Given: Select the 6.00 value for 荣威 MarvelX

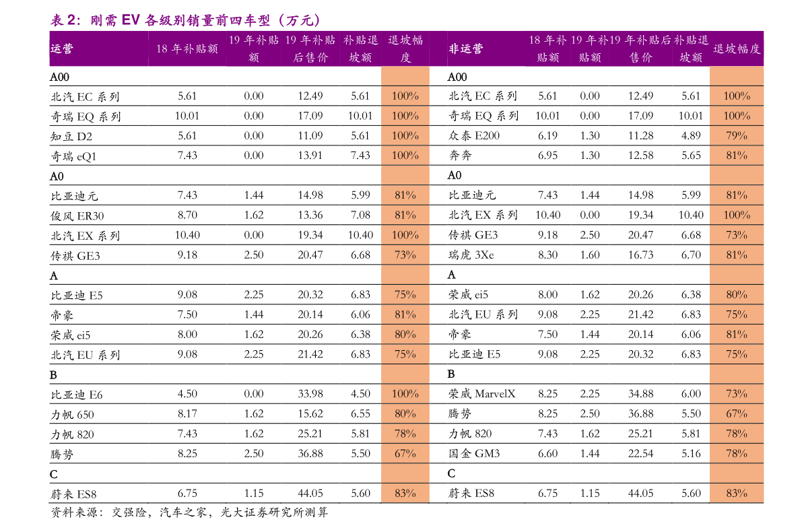Looking at the screenshot, I should [x=690, y=394].
